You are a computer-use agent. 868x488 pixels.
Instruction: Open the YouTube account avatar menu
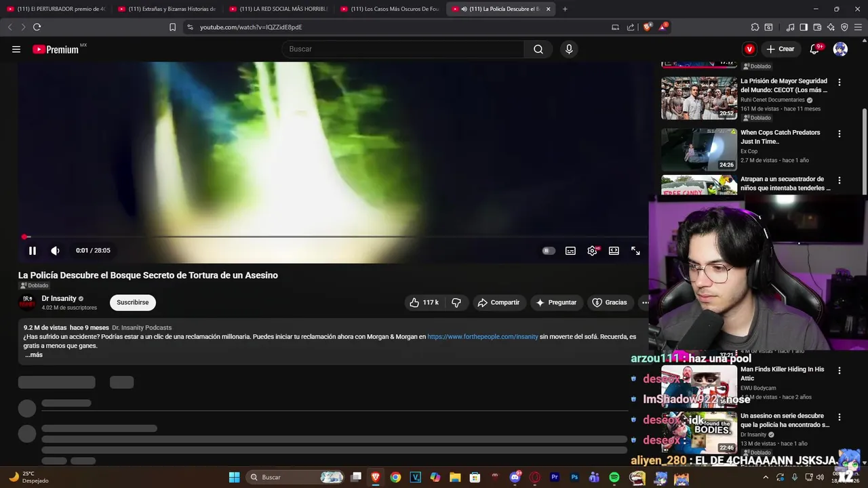coord(840,49)
